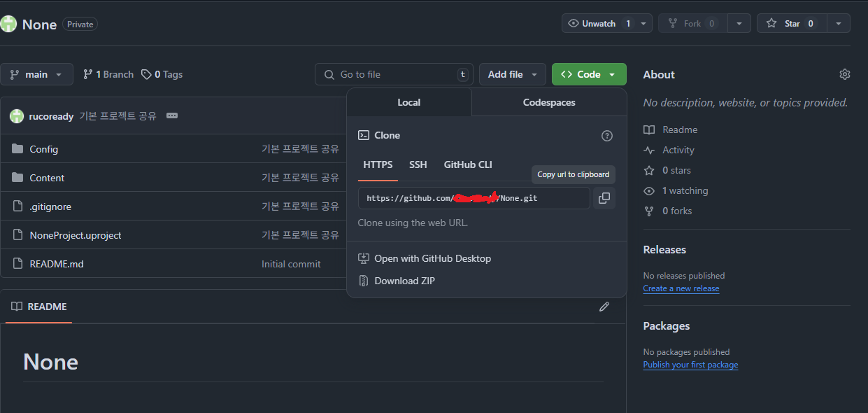Select the GitHub CLI clone tab

point(468,164)
